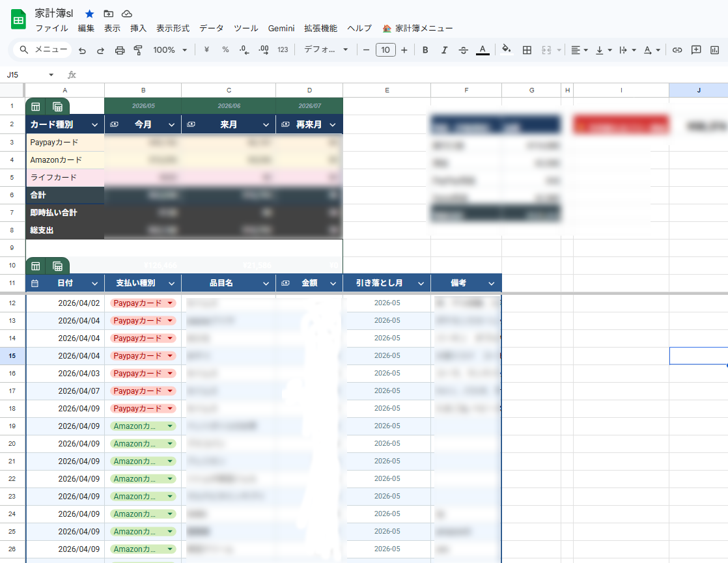Click the メニュー search box
Viewport: 728px width, 563px height.
tap(43, 49)
